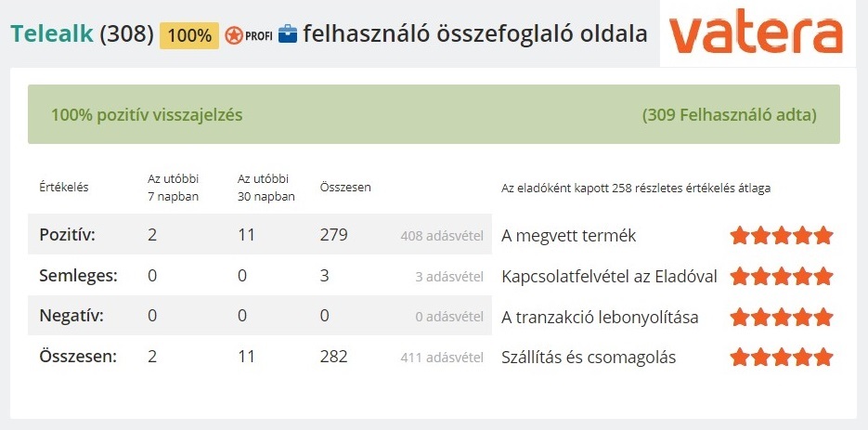This screenshot has width=868, height=430.
Task: Click the blue briefcase icon
Action: point(287,34)
